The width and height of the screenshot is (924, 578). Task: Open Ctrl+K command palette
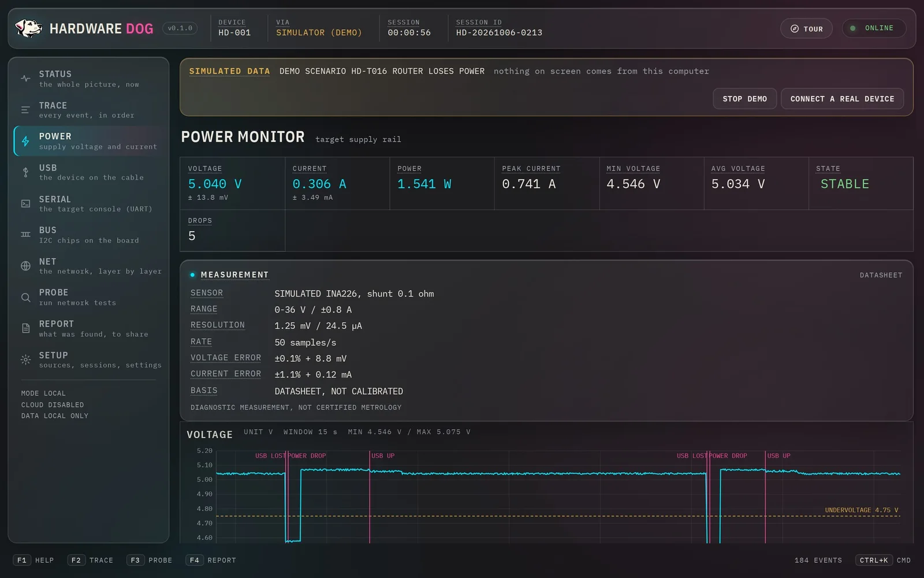pos(883,560)
